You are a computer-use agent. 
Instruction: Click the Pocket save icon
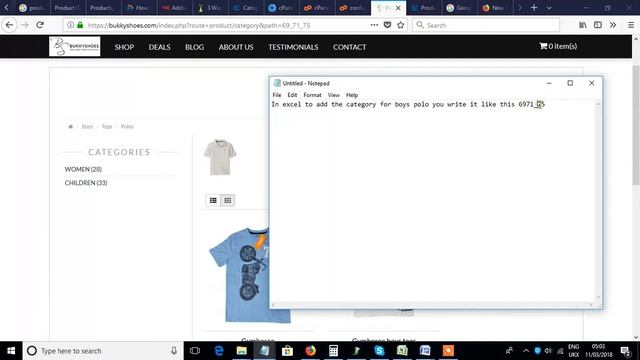(387, 25)
